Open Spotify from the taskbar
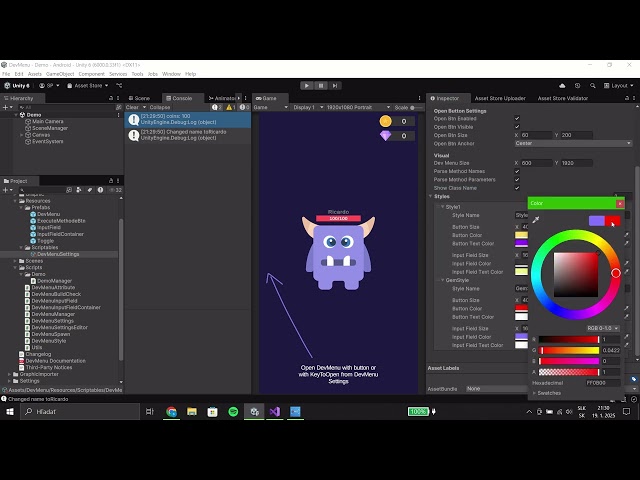Screen dimensions: 640x480 (233, 412)
